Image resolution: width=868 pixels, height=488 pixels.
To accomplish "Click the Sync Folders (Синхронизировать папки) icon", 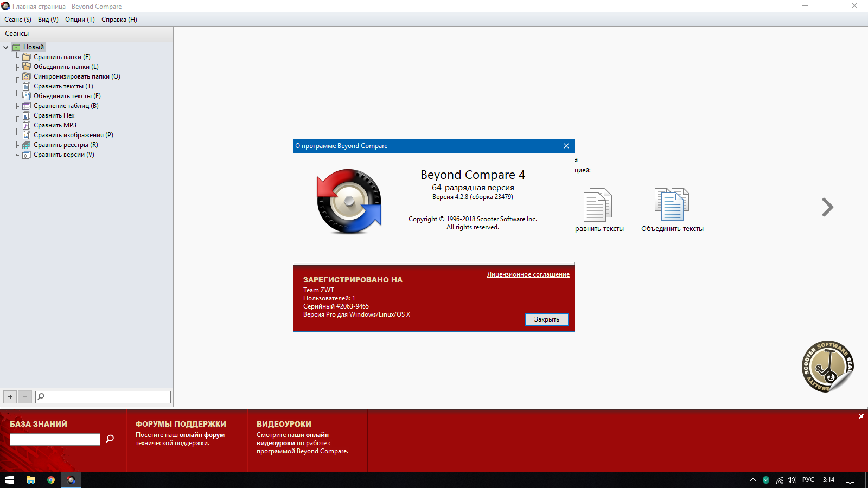I will click(26, 76).
